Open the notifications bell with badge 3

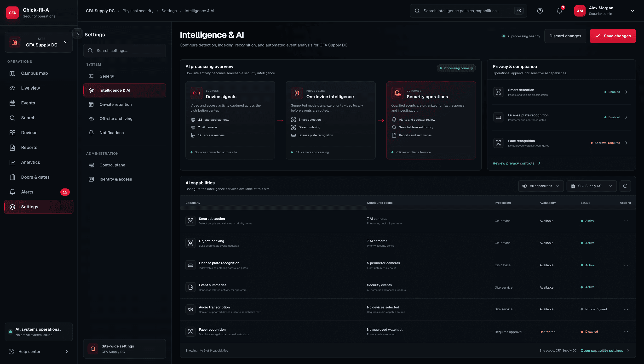pos(559,11)
